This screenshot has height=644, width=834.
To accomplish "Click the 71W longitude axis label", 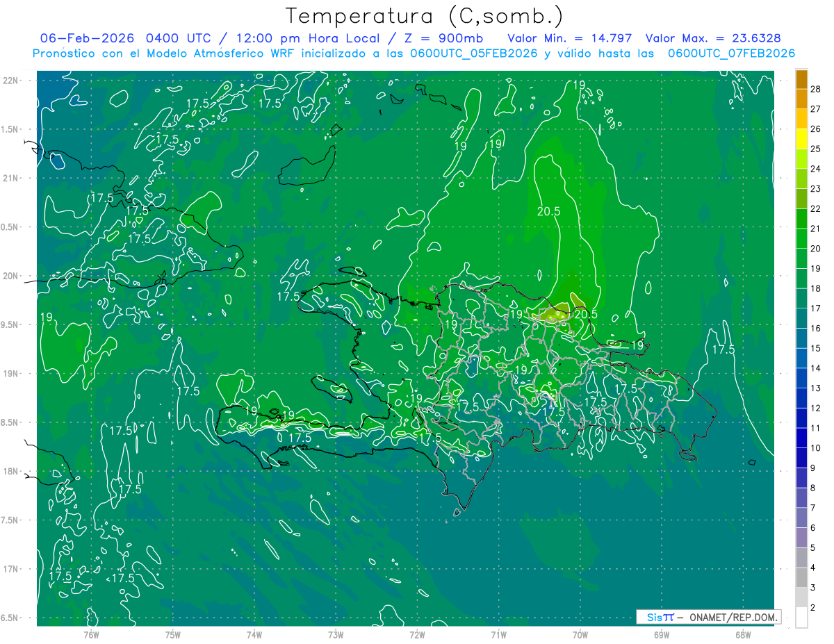I will click(498, 634).
